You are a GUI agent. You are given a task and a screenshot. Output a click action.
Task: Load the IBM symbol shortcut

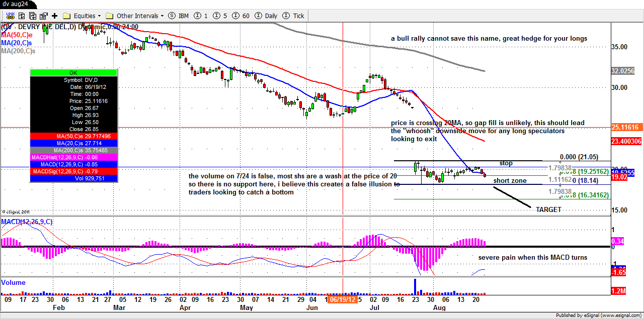[x=179, y=16]
